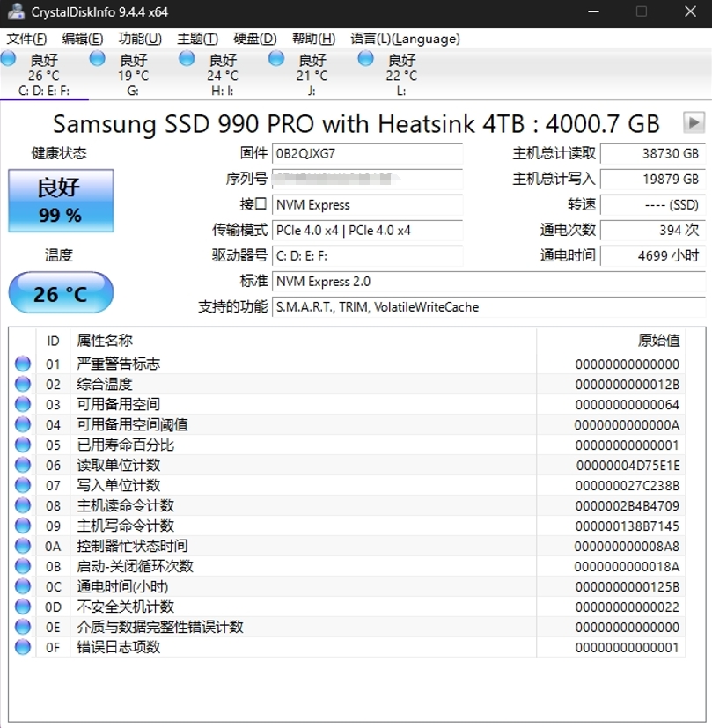
Task: Click raw value 000000000125B
Action: coord(628,587)
